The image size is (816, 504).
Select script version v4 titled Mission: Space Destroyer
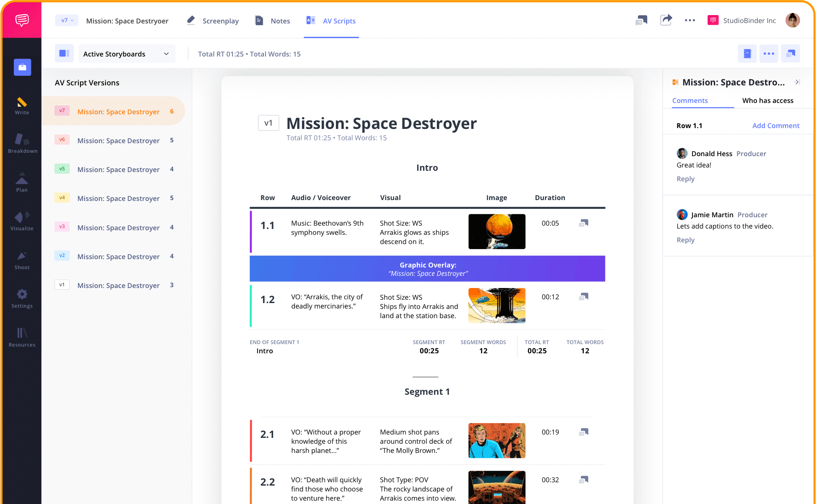coord(118,198)
